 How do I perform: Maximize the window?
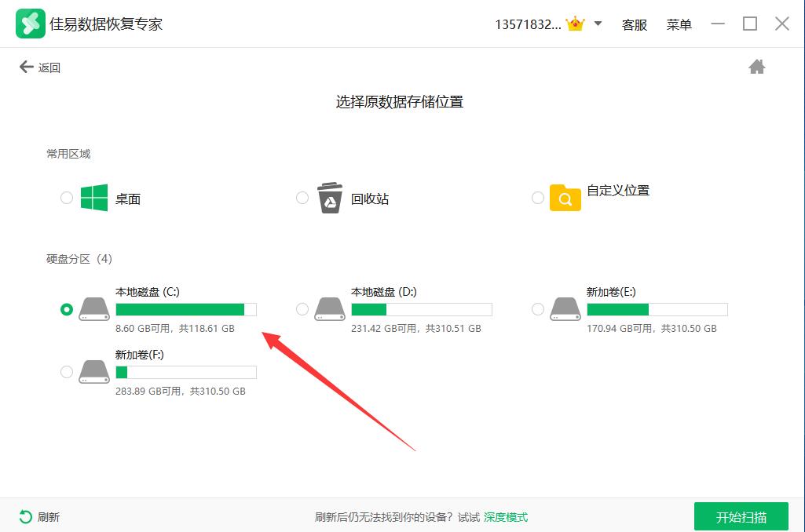pyautogui.click(x=749, y=24)
